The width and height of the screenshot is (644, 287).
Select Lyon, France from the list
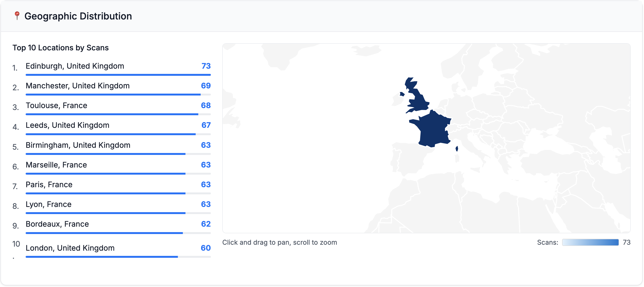[48, 204]
